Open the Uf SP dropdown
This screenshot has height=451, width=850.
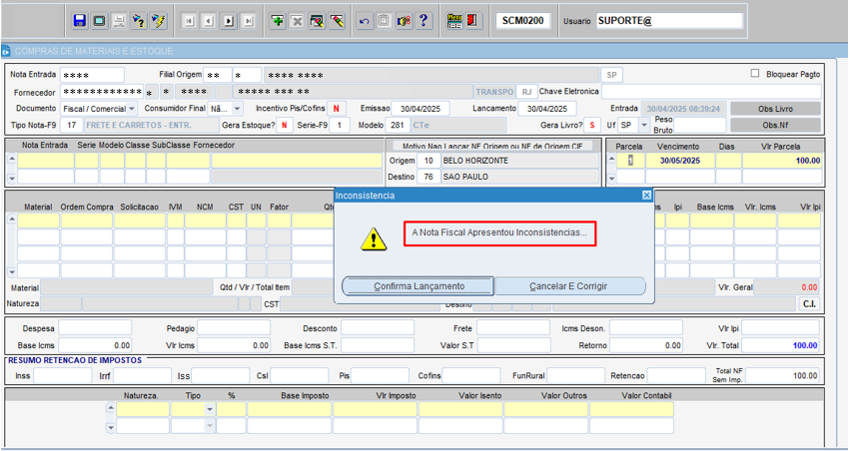(x=643, y=125)
